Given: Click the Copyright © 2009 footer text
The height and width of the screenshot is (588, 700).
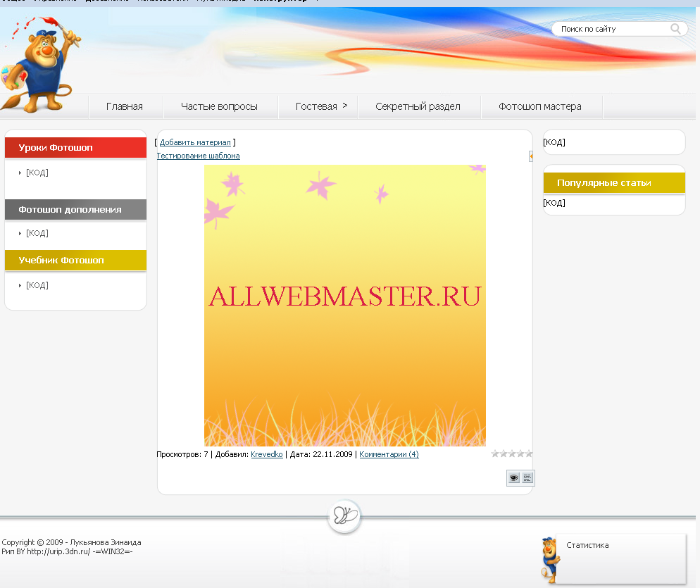Looking at the screenshot, I should [71, 542].
